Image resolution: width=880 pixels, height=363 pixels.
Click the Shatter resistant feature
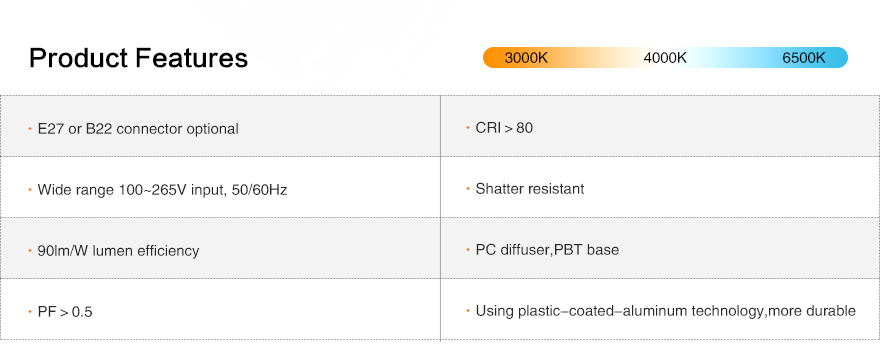coord(530,189)
